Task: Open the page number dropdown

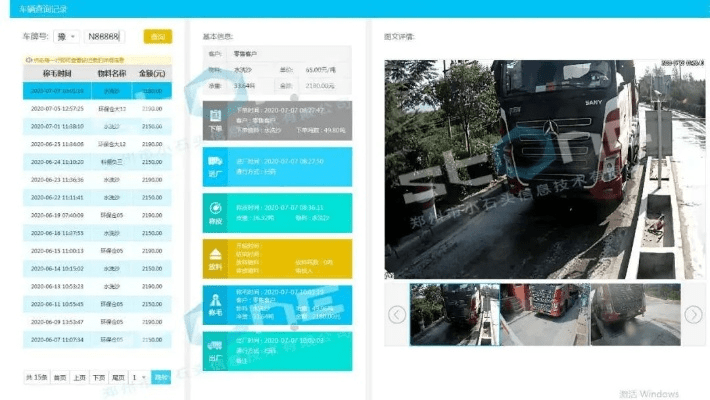Action: pos(139,377)
